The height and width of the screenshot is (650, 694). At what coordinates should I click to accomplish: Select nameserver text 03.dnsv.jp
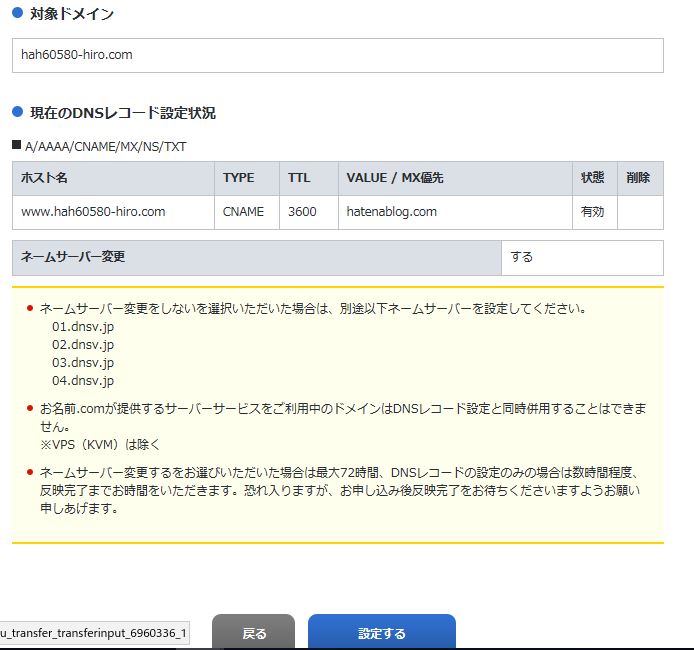point(83,363)
